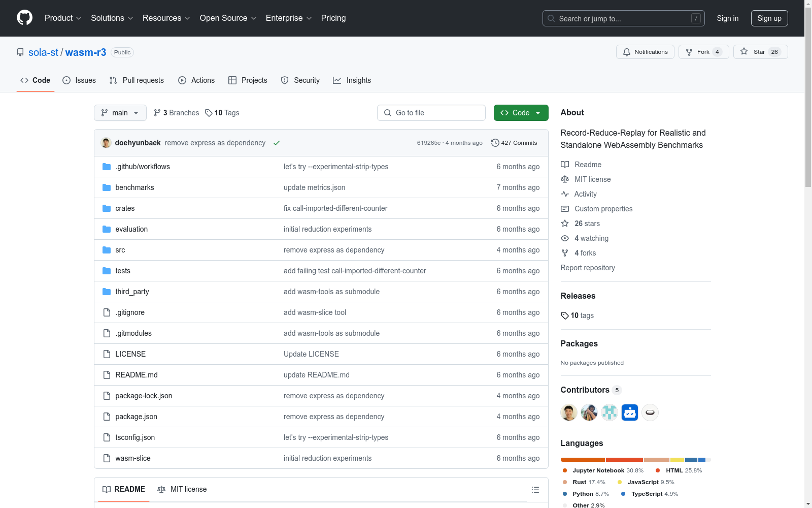Click the eye icon beside 4 watching

pyautogui.click(x=565, y=238)
